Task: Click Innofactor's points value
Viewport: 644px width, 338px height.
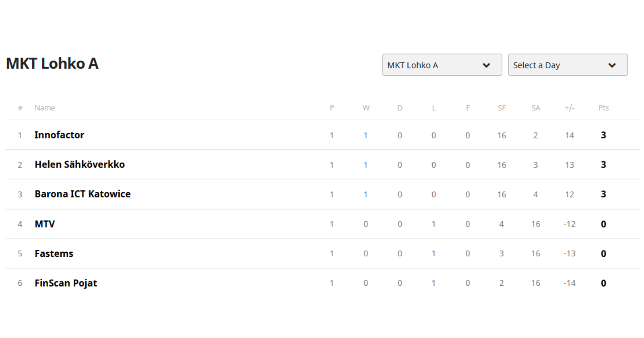Action: (x=603, y=135)
